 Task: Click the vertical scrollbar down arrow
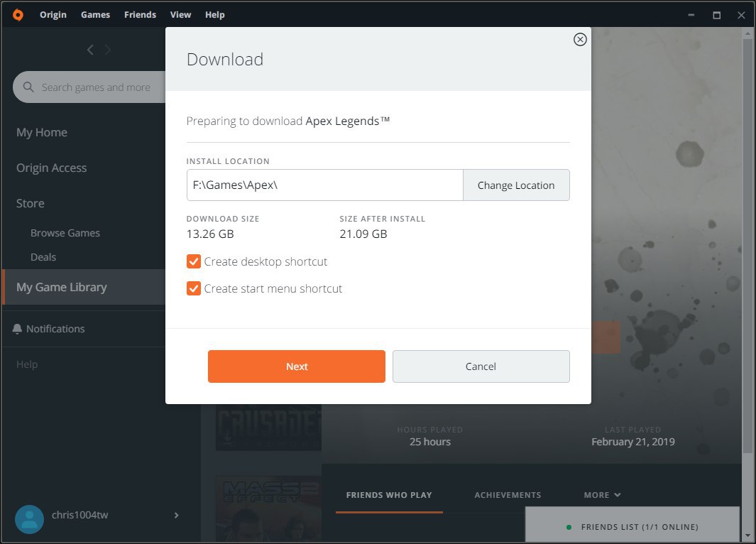(x=748, y=535)
